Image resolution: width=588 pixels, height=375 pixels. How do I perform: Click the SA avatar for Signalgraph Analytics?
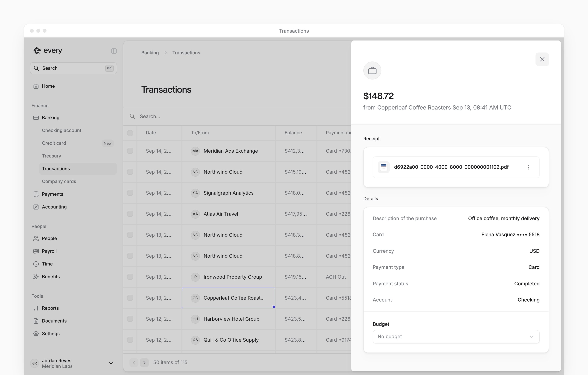(195, 193)
